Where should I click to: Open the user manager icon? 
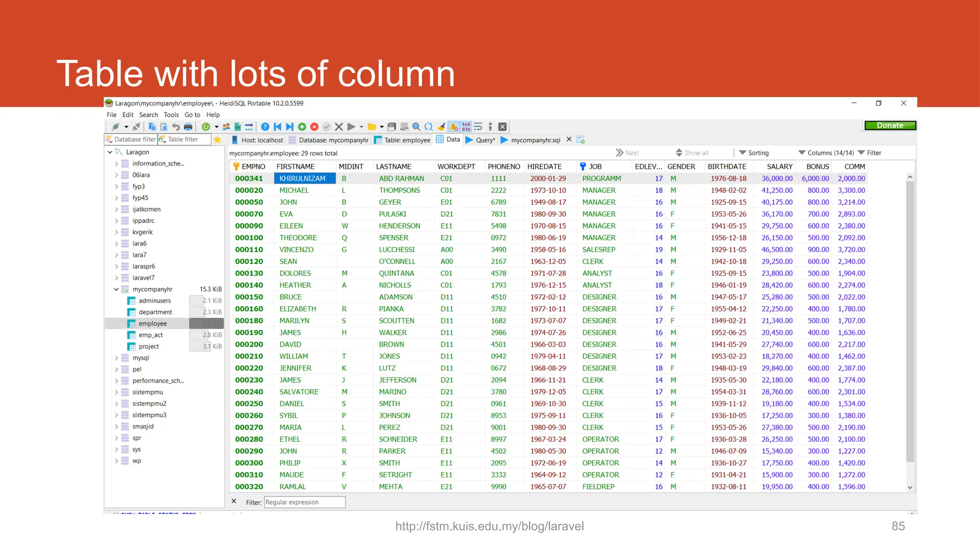(x=226, y=127)
